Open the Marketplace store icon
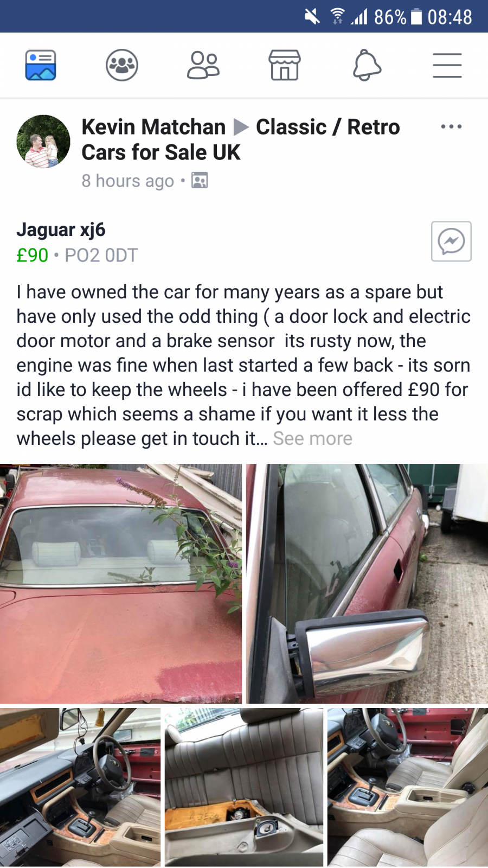This screenshot has height=868, width=488. (x=285, y=65)
